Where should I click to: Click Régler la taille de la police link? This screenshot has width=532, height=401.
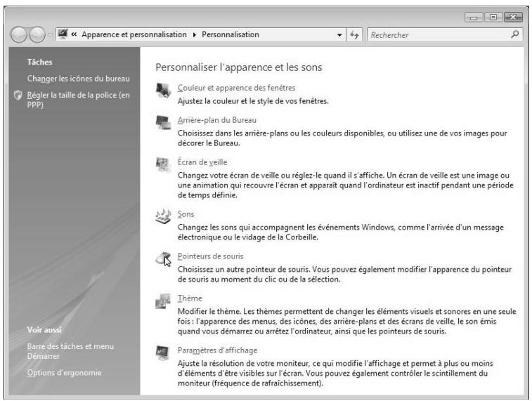79,100
